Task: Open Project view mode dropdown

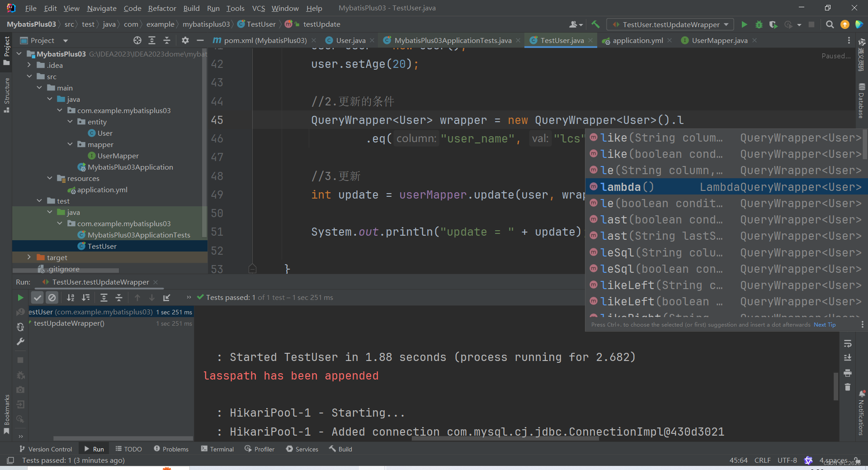Action: coord(66,40)
